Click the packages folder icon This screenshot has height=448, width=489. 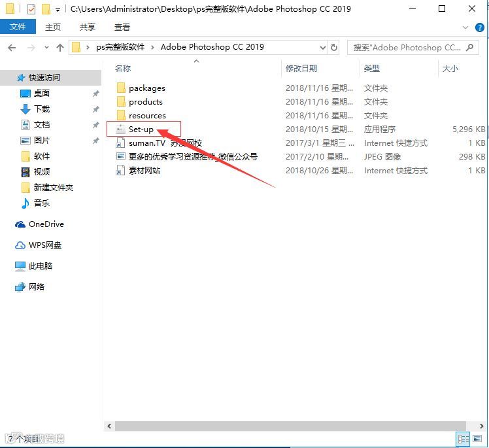tap(121, 88)
